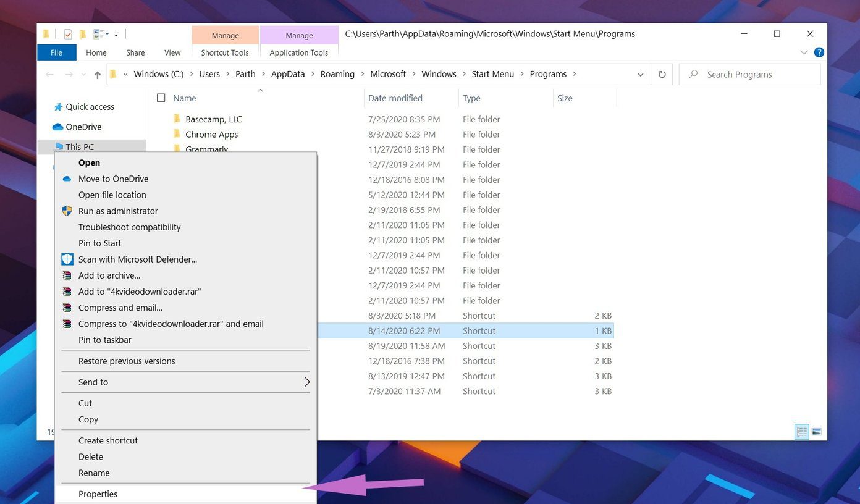Click into the Search Programs field

[x=749, y=74]
